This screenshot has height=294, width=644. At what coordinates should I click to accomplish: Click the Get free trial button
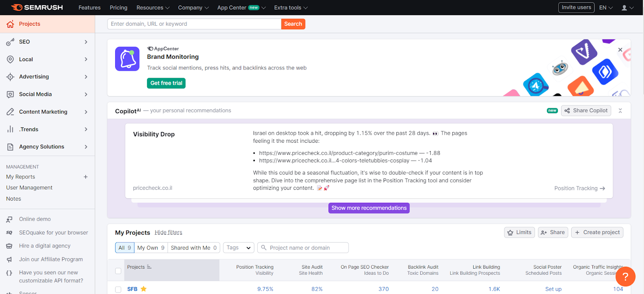[x=166, y=83]
